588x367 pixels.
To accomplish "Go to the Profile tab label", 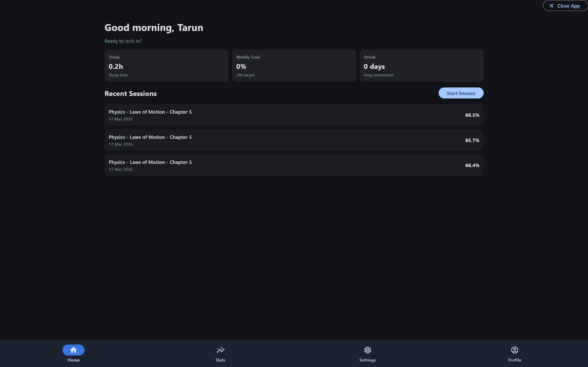I will [514, 360].
